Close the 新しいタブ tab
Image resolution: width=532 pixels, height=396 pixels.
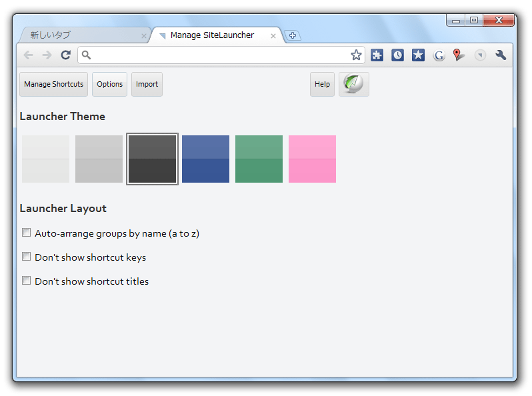144,36
